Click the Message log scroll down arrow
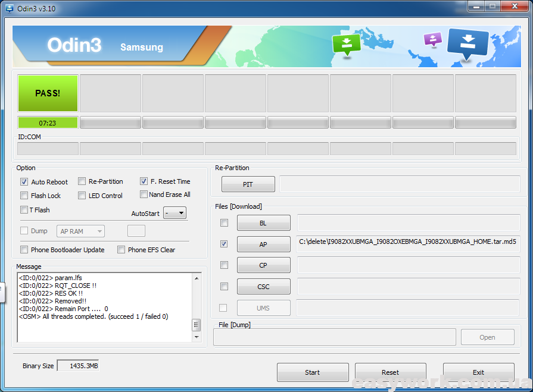The width and height of the screenshot is (533, 392). pos(197,337)
